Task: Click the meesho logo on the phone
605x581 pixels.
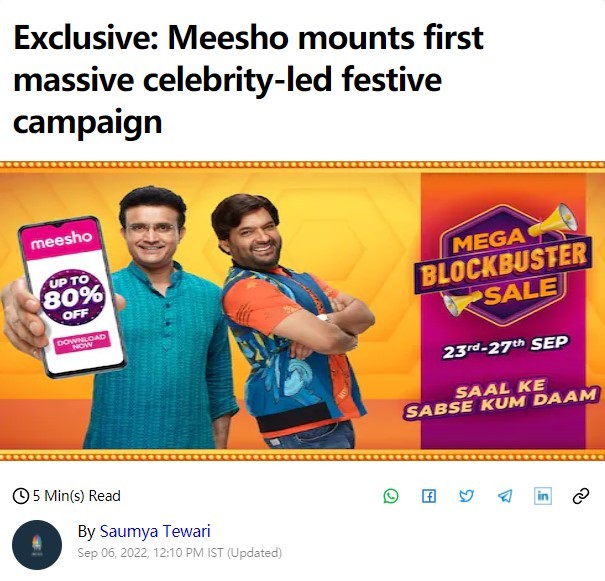Action: [62, 242]
